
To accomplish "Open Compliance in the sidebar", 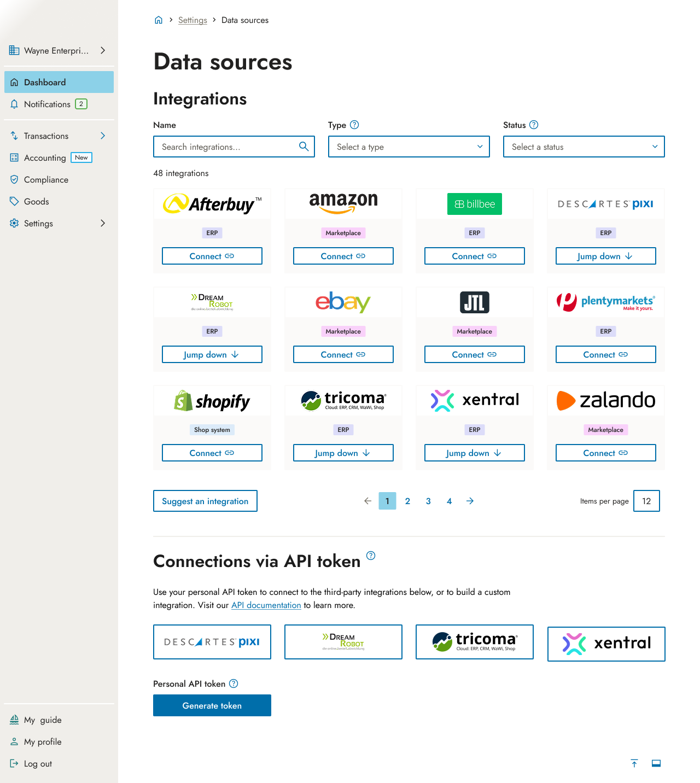I will coord(59,179).
